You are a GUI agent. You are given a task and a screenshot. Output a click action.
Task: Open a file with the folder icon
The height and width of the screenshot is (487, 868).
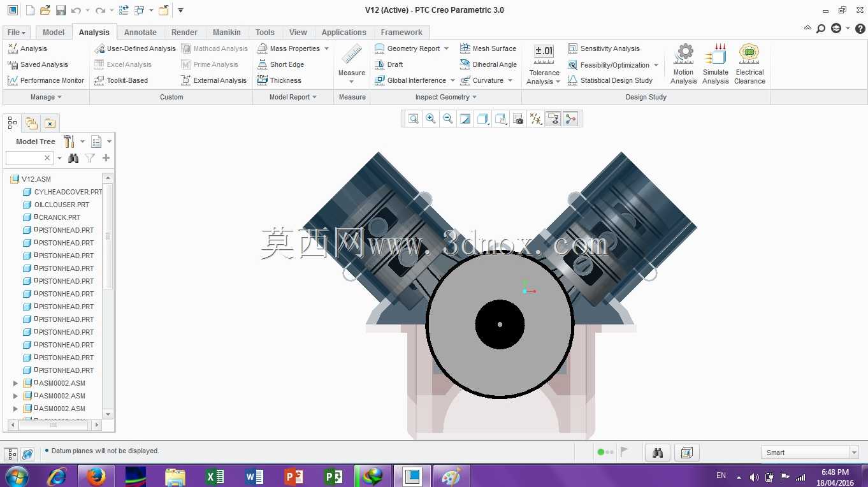click(45, 10)
